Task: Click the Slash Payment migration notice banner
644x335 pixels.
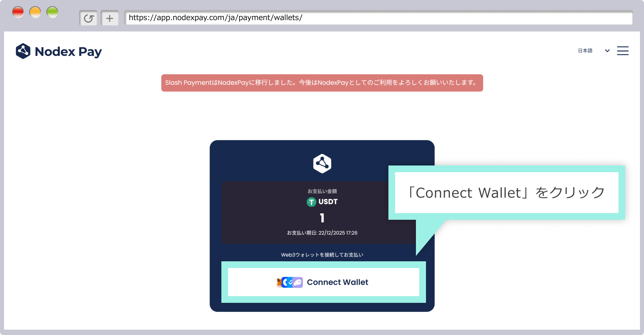Action: pyautogui.click(x=322, y=83)
